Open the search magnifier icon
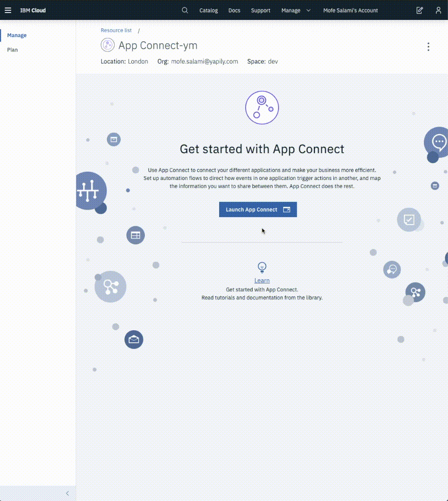 [x=185, y=10]
